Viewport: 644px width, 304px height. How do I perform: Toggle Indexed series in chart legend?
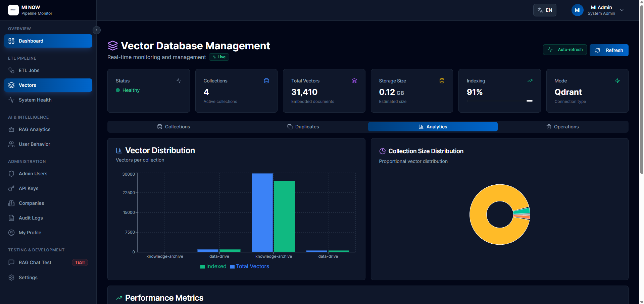point(213,266)
